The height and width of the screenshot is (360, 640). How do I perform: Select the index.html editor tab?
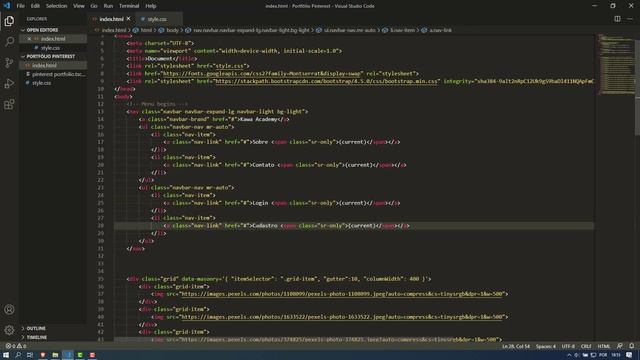pyautogui.click(x=111, y=19)
